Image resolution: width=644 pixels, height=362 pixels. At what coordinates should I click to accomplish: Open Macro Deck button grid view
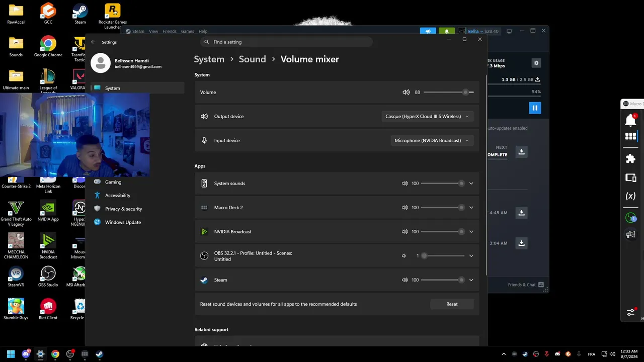pos(630,136)
